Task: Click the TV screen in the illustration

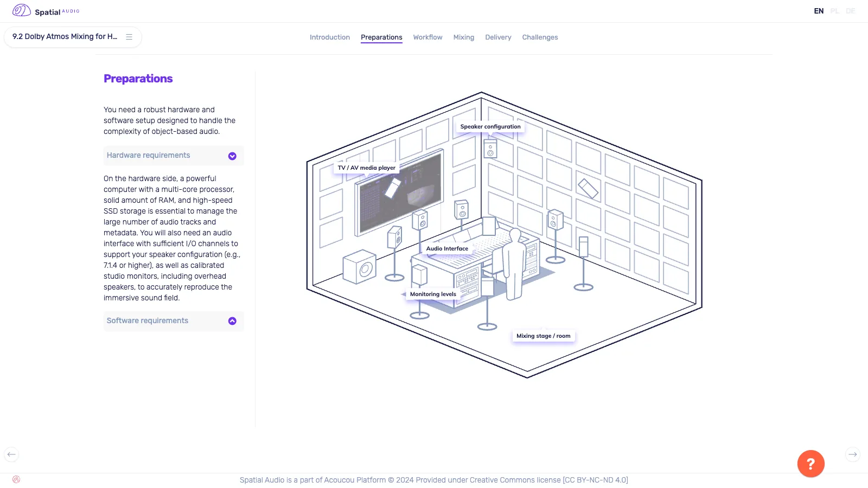Action: tap(399, 192)
